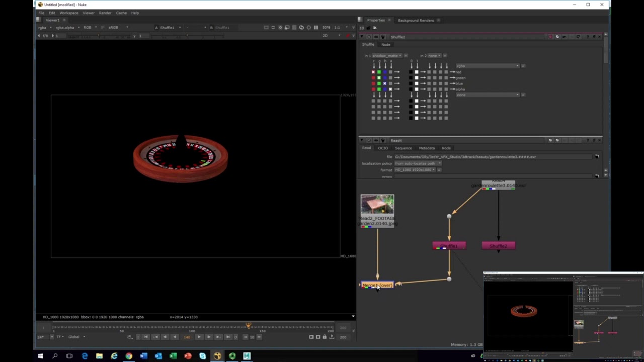Toggle red input to red output checkbox
Screen dimensions: 644x362
[373, 72]
